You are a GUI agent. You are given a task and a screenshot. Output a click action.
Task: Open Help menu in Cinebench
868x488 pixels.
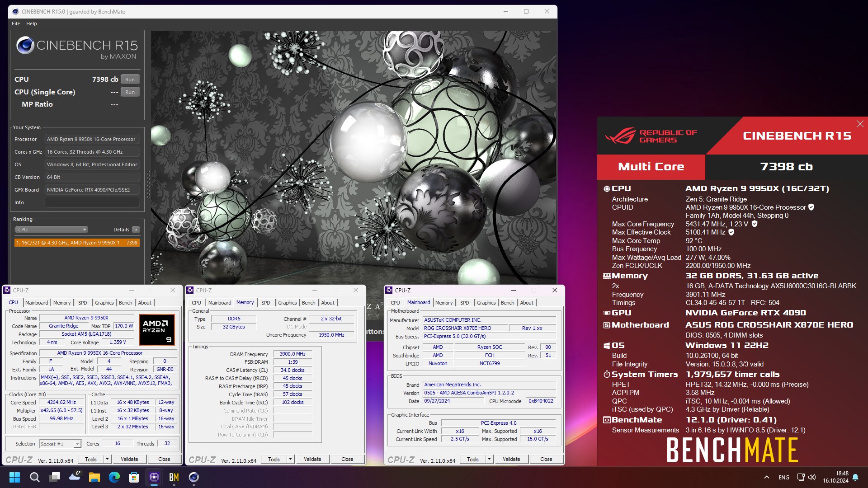32,23
